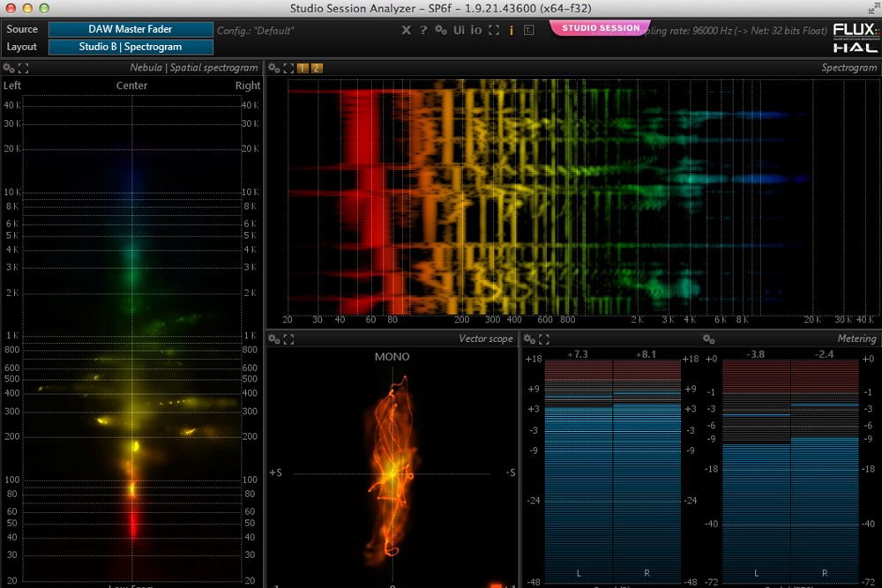The image size is (882, 588).
Task: Open Vector scope panel settings gear
Action: pyautogui.click(x=274, y=339)
